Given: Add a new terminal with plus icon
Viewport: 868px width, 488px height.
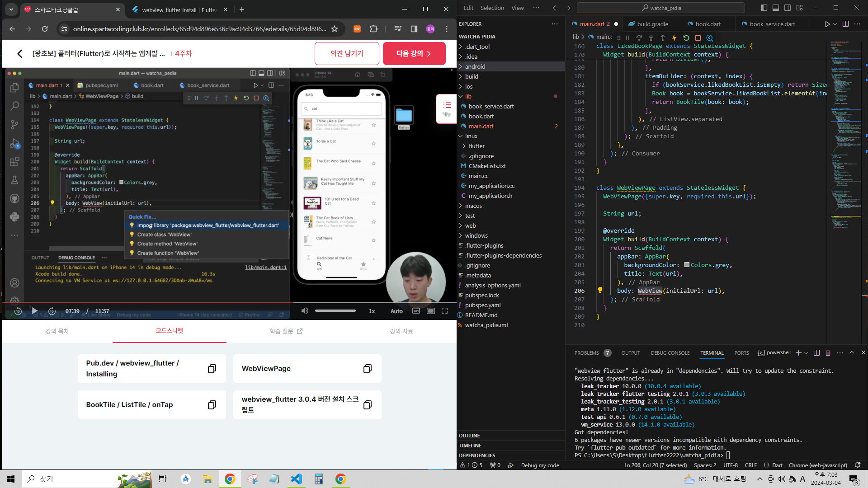Looking at the screenshot, I should tap(798, 352).
